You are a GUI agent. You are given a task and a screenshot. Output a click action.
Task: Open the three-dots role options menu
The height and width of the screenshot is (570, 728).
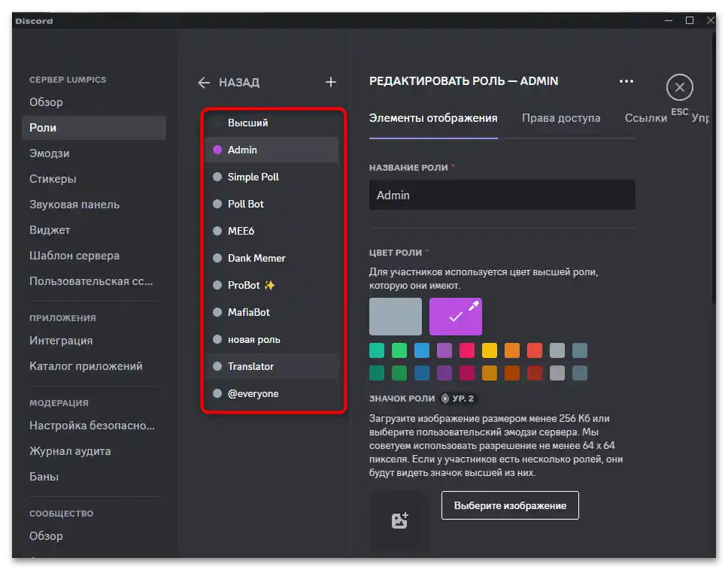[626, 81]
